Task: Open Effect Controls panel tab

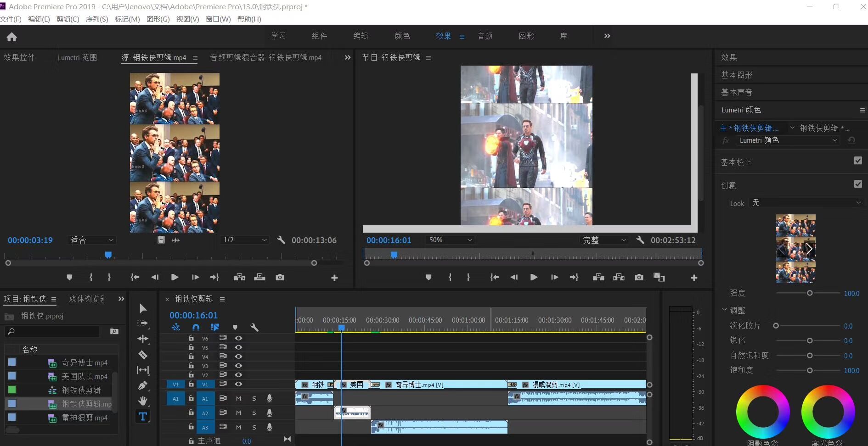Action: tap(19, 57)
